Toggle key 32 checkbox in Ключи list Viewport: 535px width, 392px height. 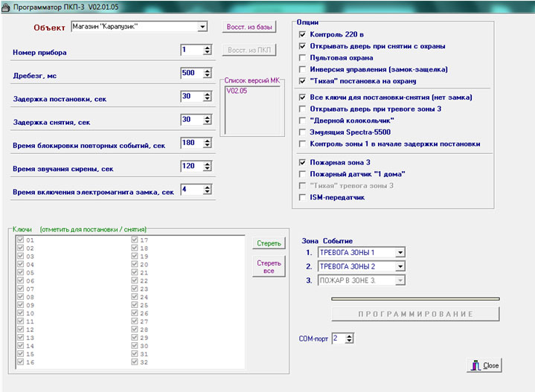[135, 362]
